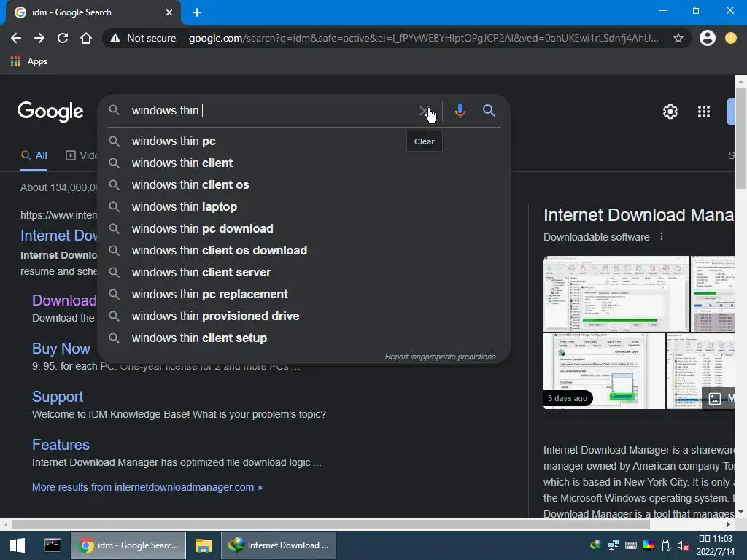
Task: Open the browser home page icon
Action: click(x=86, y=38)
